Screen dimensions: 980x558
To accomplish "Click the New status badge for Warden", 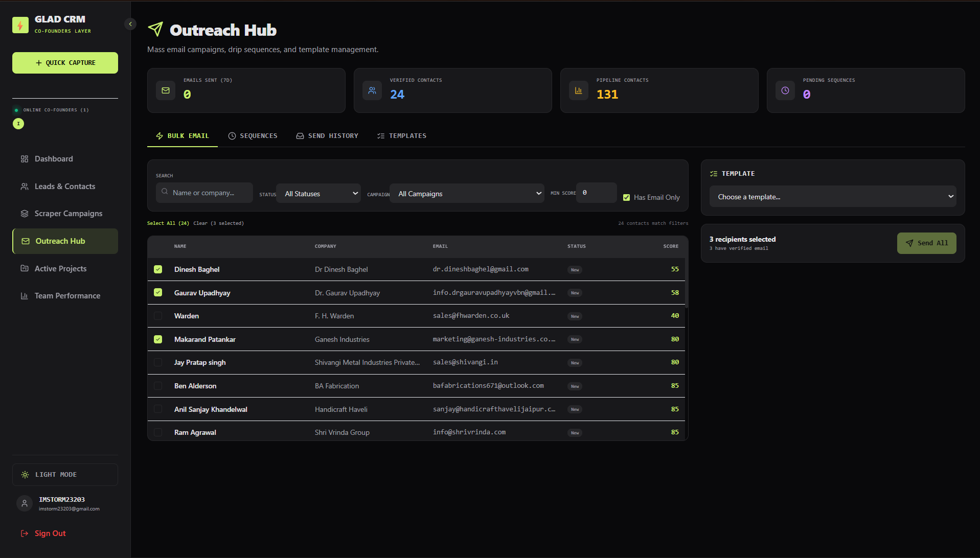I will (x=575, y=316).
